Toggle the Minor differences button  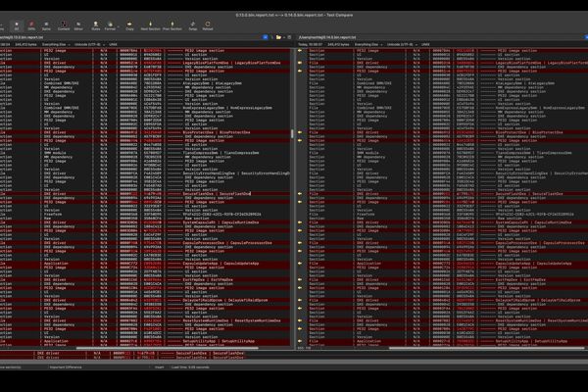coord(78,25)
